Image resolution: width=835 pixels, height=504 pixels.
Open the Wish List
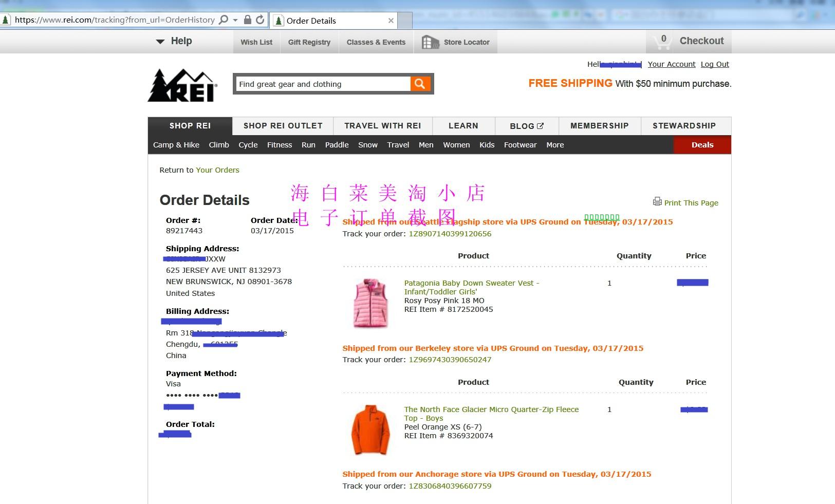point(256,42)
